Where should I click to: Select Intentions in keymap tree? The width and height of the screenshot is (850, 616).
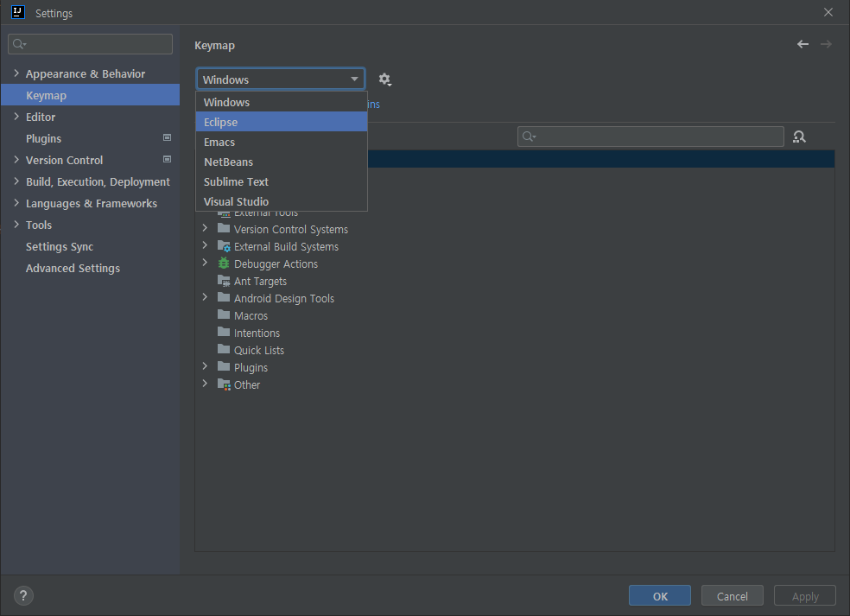257,333
